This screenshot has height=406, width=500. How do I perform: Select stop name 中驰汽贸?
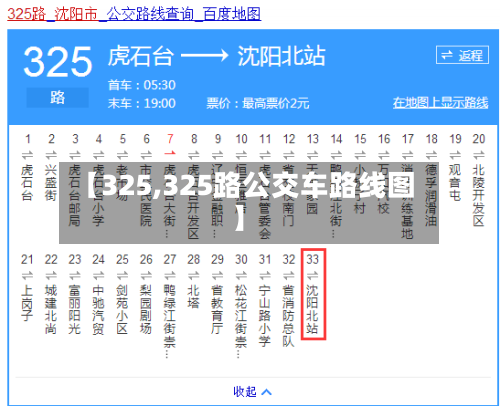pyautogui.click(x=99, y=310)
